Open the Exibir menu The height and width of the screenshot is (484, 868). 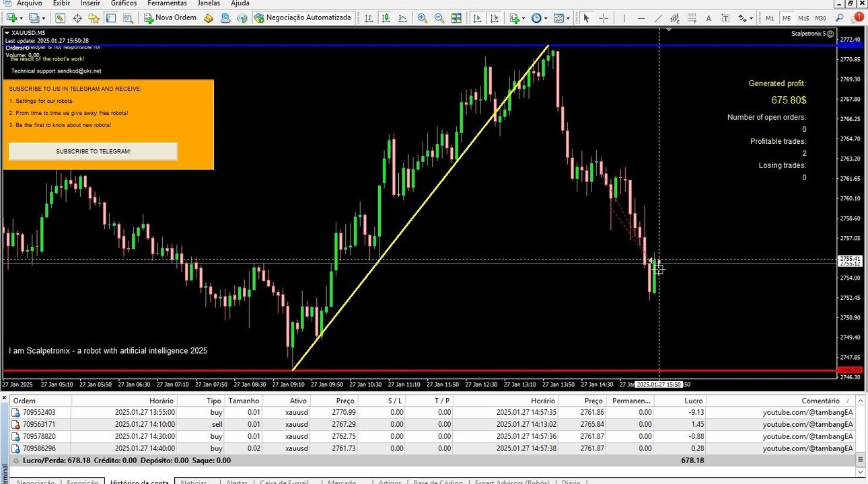61,3
